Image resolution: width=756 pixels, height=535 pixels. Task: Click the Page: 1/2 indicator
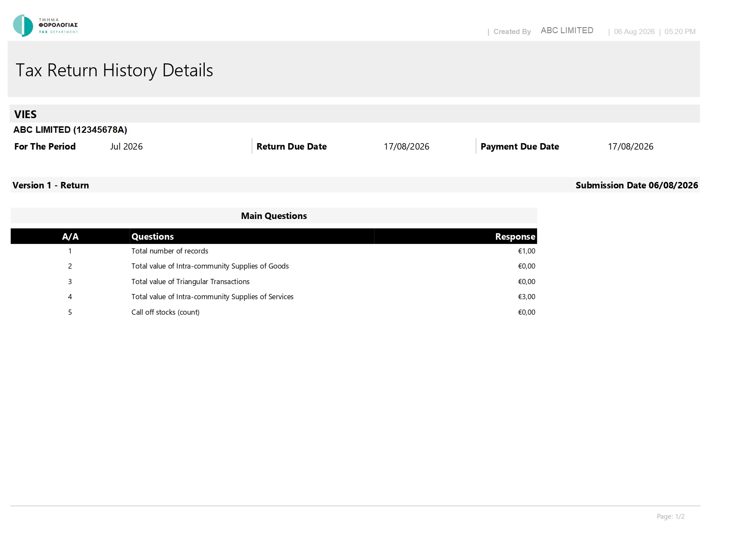671,516
